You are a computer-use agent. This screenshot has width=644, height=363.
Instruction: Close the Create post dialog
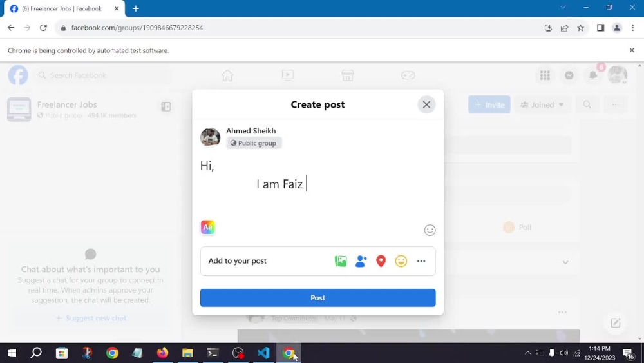coord(426,104)
